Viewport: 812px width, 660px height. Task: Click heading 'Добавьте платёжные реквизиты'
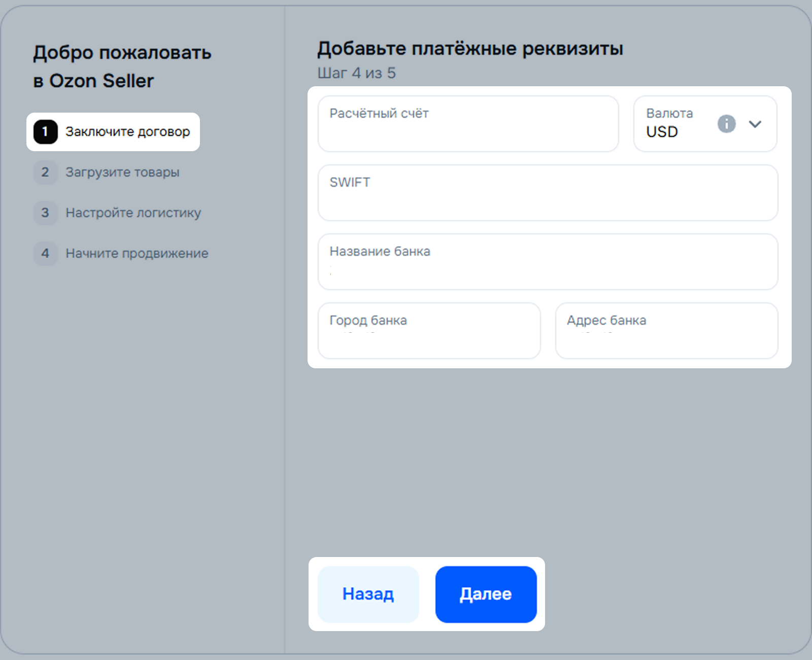[x=470, y=49]
